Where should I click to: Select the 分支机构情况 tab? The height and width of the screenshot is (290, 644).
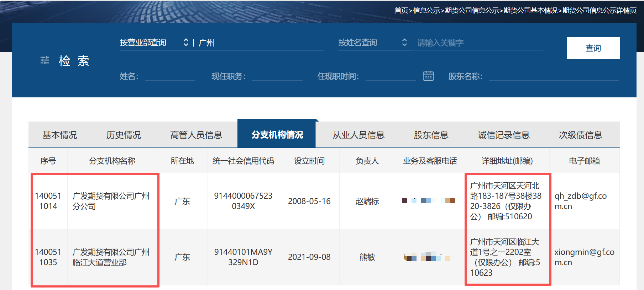(x=277, y=135)
